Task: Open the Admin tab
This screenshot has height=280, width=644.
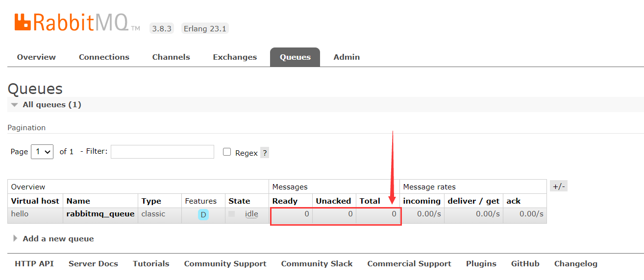Action: (x=347, y=57)
